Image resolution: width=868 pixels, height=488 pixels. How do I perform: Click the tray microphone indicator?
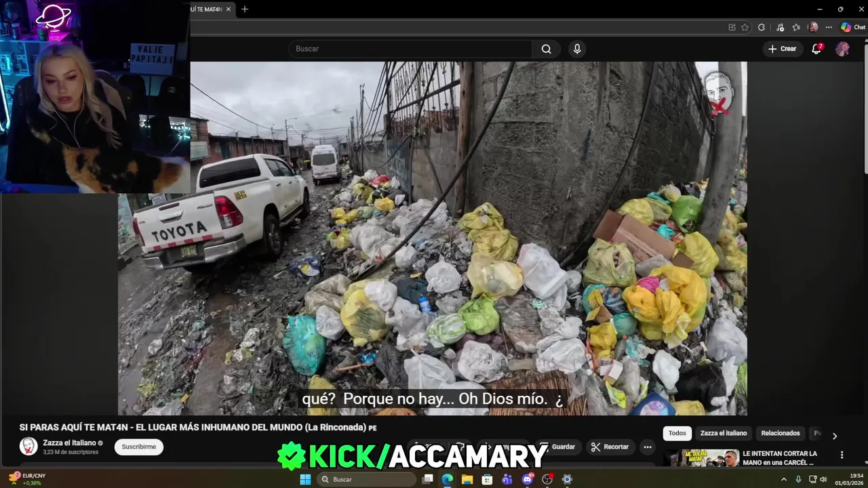pos(799,479)
